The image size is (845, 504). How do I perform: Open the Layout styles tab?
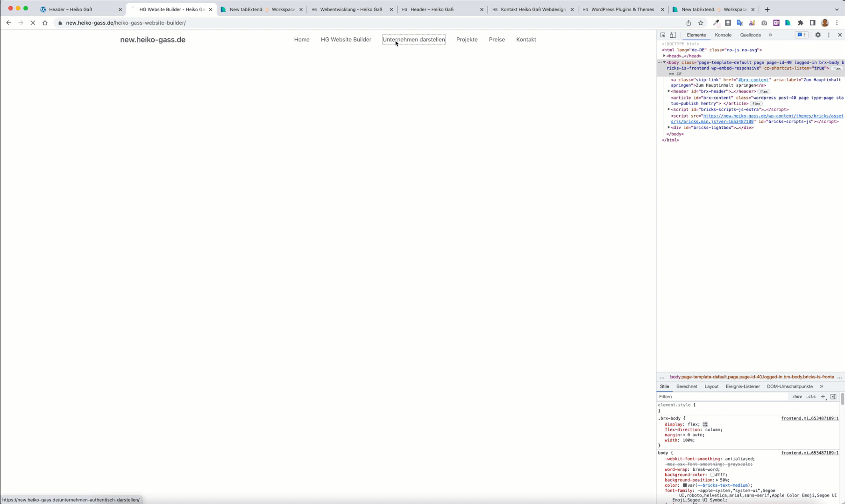click(x=711, y=386)
